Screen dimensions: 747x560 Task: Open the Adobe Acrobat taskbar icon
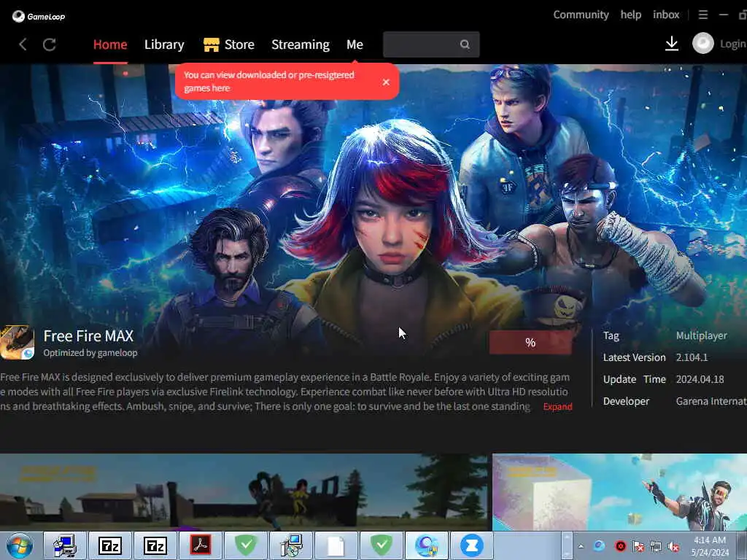pyautogui.click(x=201, y=545)
